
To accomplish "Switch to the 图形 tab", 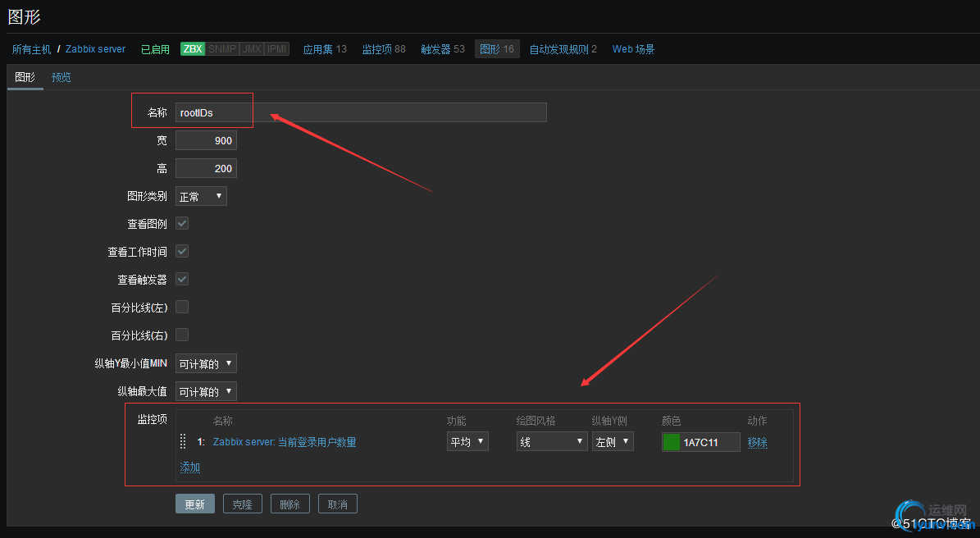I will click(x=25, y=77).
